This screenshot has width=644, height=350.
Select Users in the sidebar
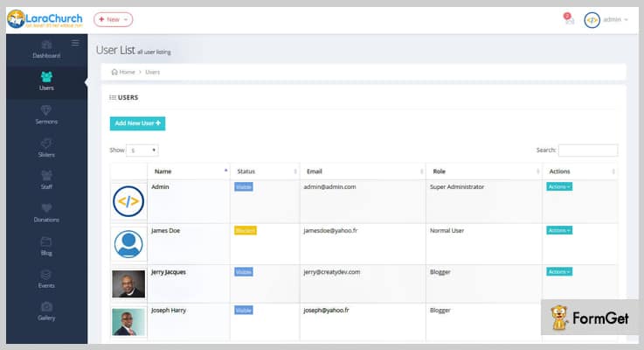[46, 81]
